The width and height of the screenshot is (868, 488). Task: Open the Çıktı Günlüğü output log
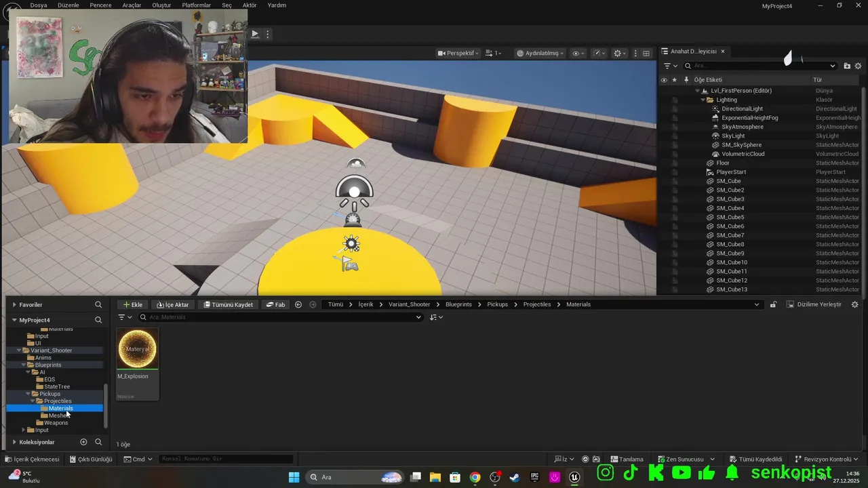[x=91, y=459]
